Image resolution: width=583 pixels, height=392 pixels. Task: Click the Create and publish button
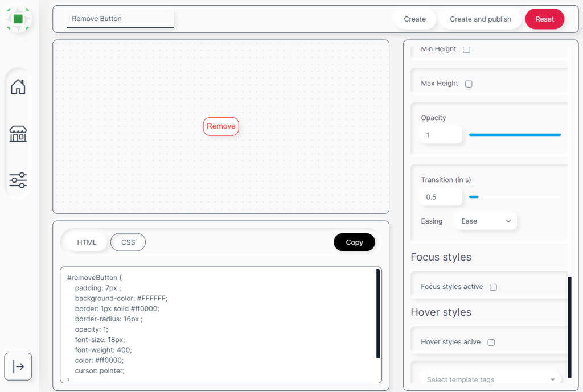point(480,19)
